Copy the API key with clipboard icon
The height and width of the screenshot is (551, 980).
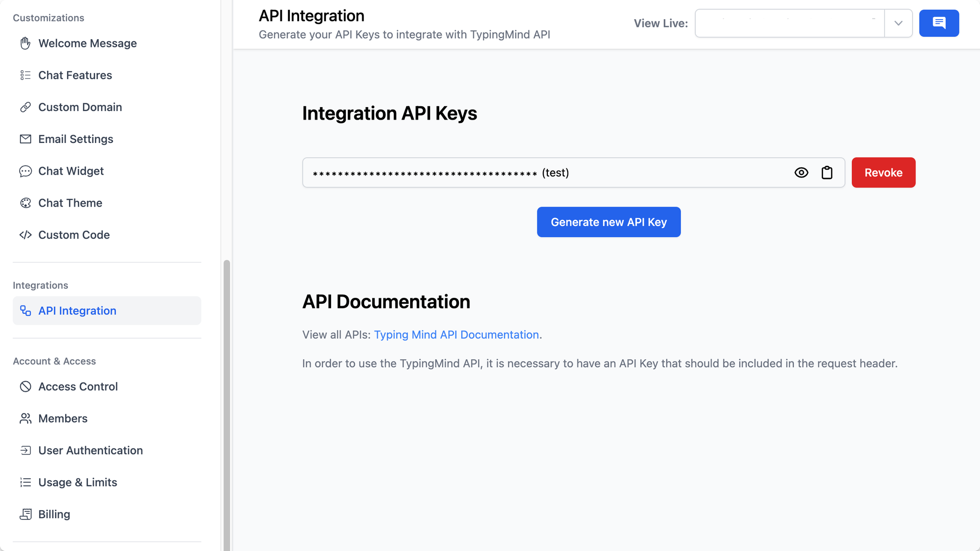[827, 172]
